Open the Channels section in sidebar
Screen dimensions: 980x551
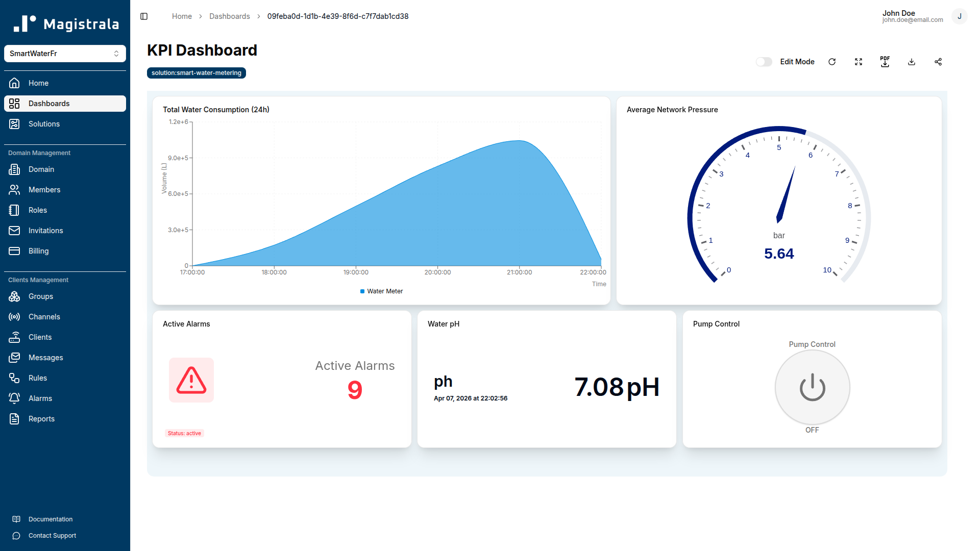[44, 316]
